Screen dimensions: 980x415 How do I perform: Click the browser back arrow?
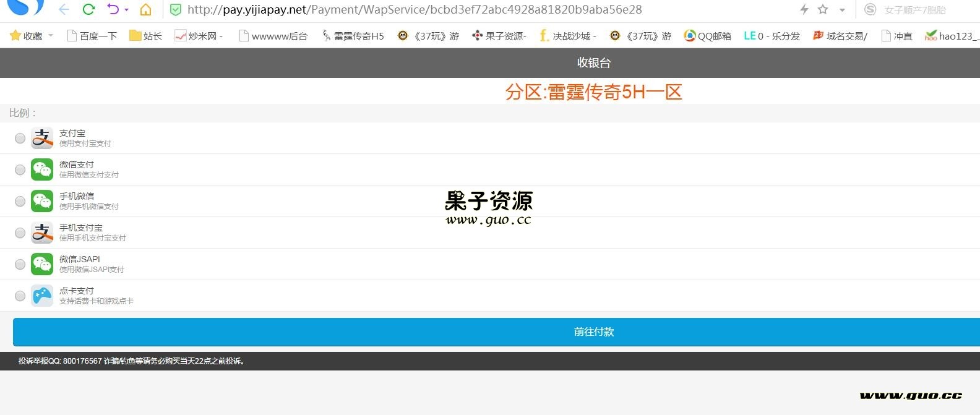(x=64, y=9)
